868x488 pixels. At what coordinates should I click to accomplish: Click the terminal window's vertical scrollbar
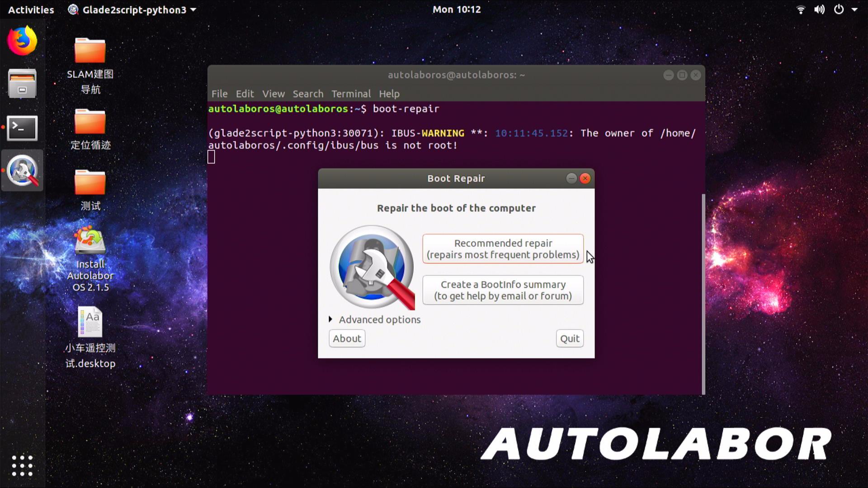[703, 294]
